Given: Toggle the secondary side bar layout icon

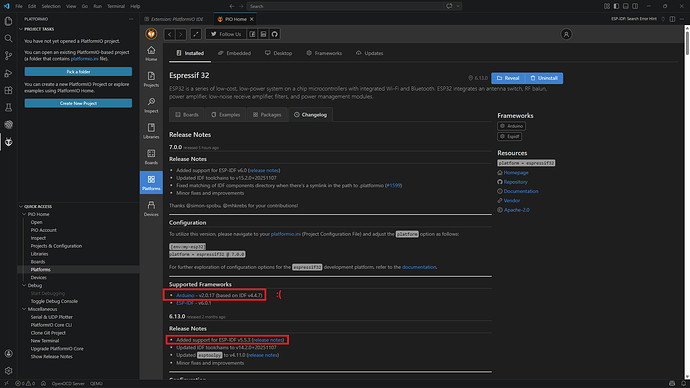Looking at the screenshot, I should 635,6.
